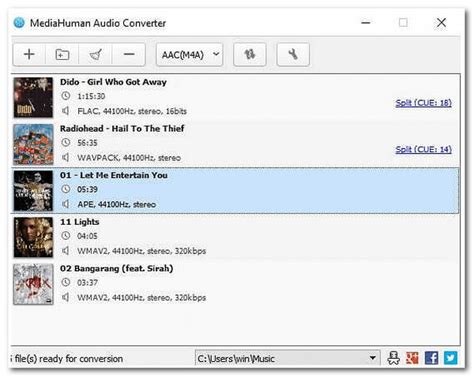The width and height of the screenshot is (474, 377).
Task: Click the clock icon beside 1:15:30
Action: 66,96
